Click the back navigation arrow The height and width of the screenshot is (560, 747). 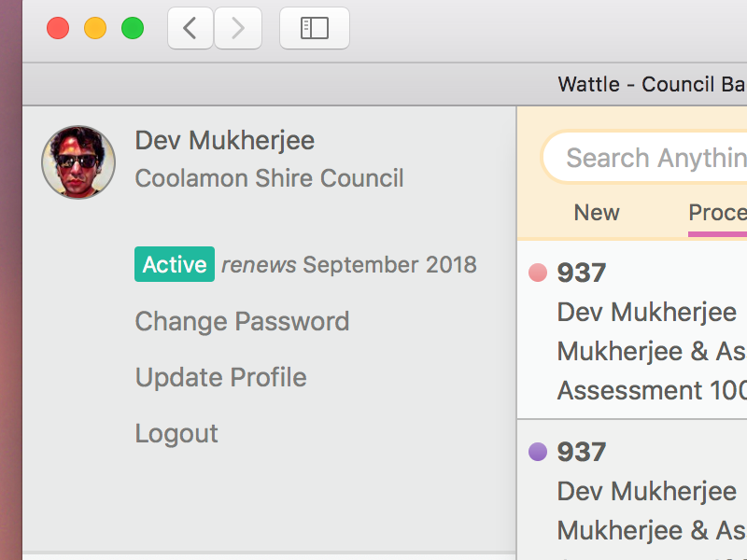click(190, 29)
